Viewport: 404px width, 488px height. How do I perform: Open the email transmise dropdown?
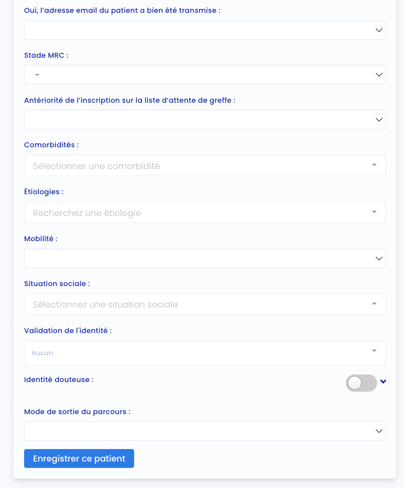(x=205, y=30)
